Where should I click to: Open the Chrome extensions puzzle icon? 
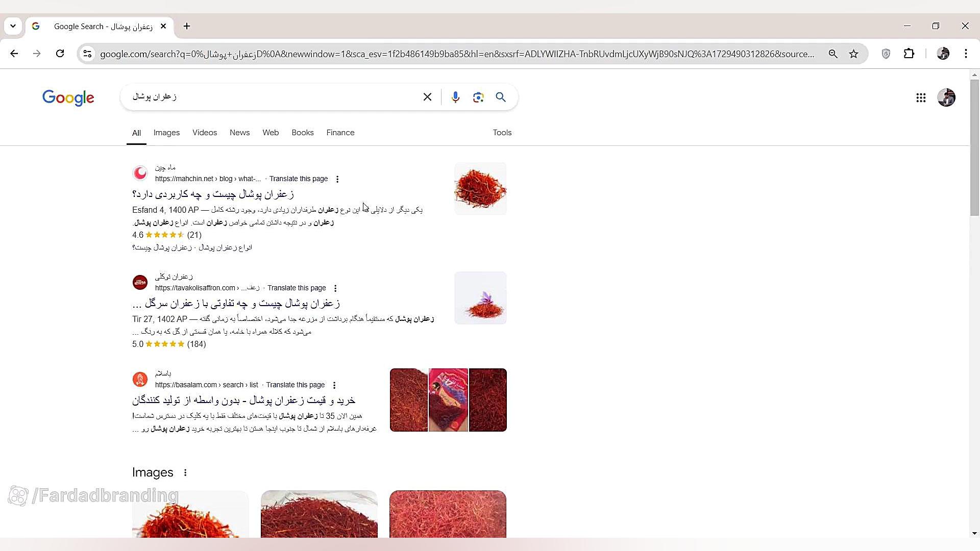point(909,54)
